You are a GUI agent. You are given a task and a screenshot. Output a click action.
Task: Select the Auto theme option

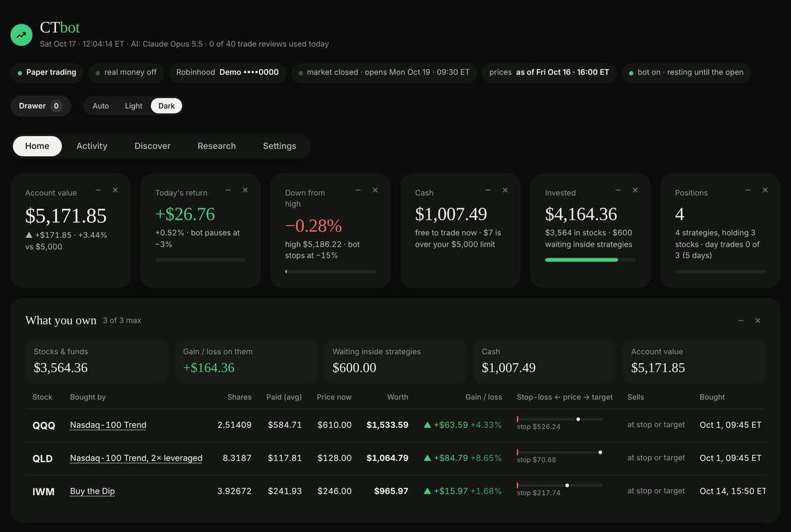tap(101, 106)
